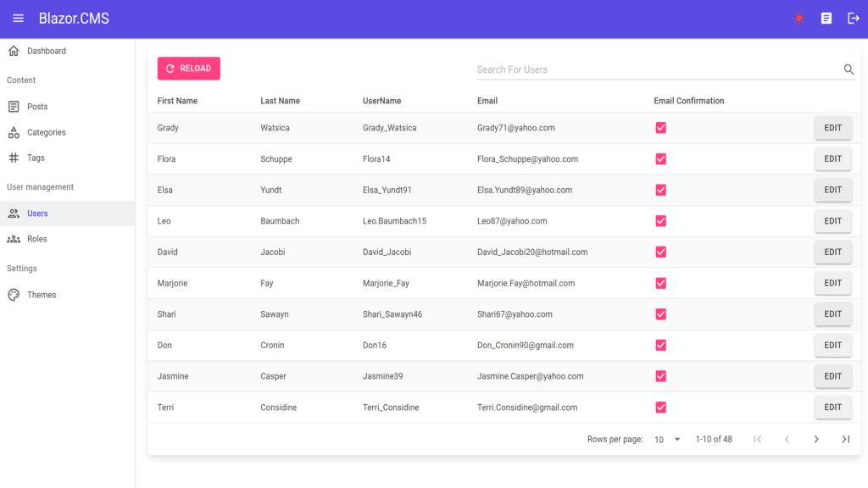868x488 pixels.
Task: Click the search magnifier icon
Action: (849, 69)
